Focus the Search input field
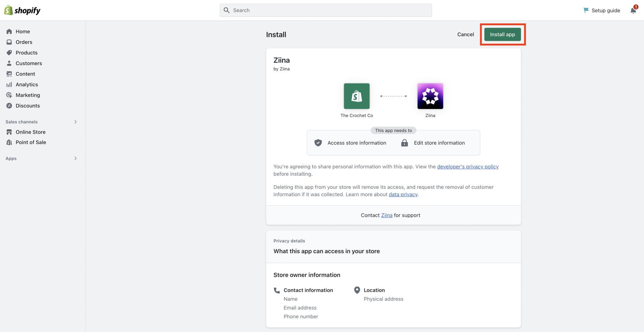Image resolution: width=644 pixels, height=332 pixels. pyautogui.click(x=326, y=10)
